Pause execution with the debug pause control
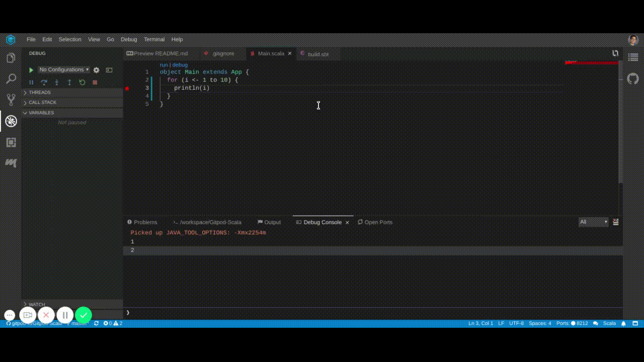The image size is (644, 362). [31, 82]
